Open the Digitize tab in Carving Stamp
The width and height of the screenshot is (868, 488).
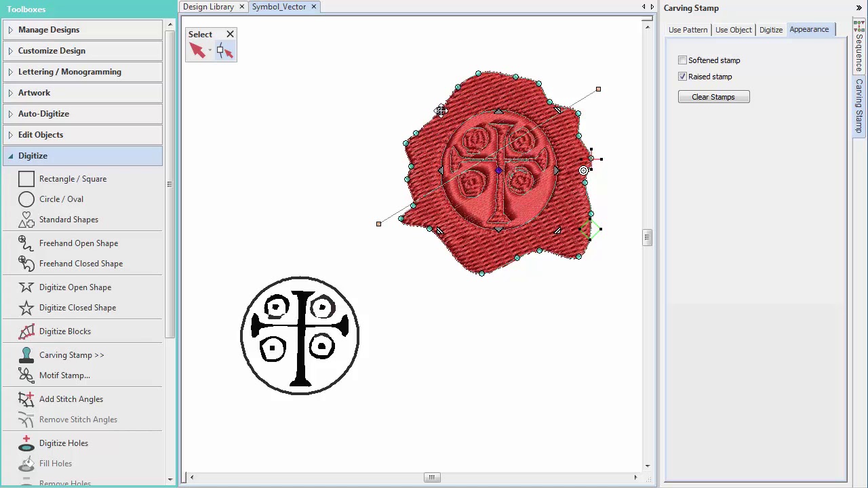pyautogui.click(x=771, y=30)
